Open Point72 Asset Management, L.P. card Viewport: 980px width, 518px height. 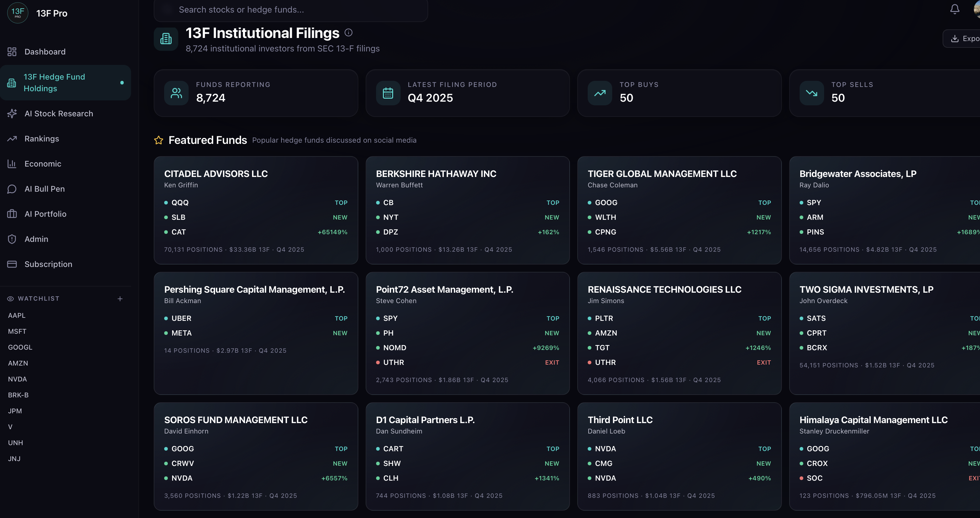coord(468,333)
